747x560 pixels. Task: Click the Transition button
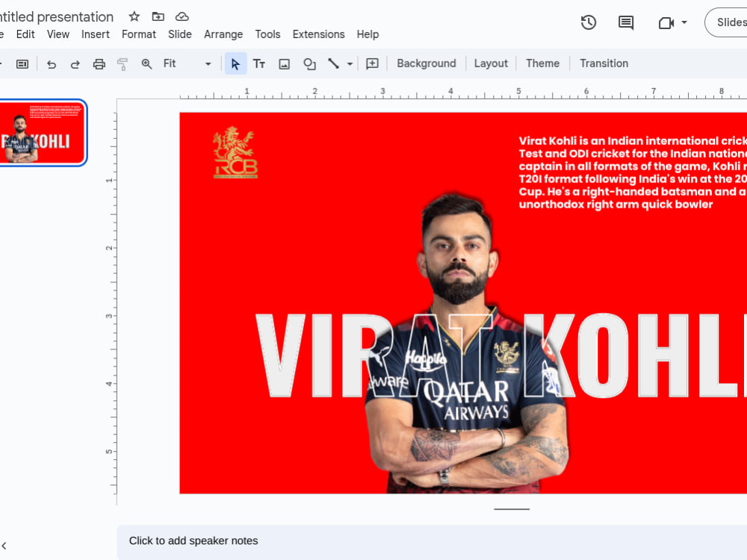[604, 63]
